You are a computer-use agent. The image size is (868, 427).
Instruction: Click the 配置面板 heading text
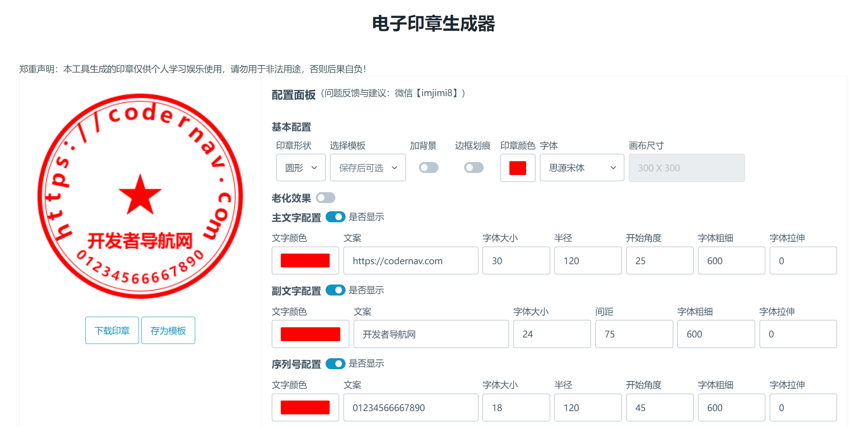pos(293,95)
